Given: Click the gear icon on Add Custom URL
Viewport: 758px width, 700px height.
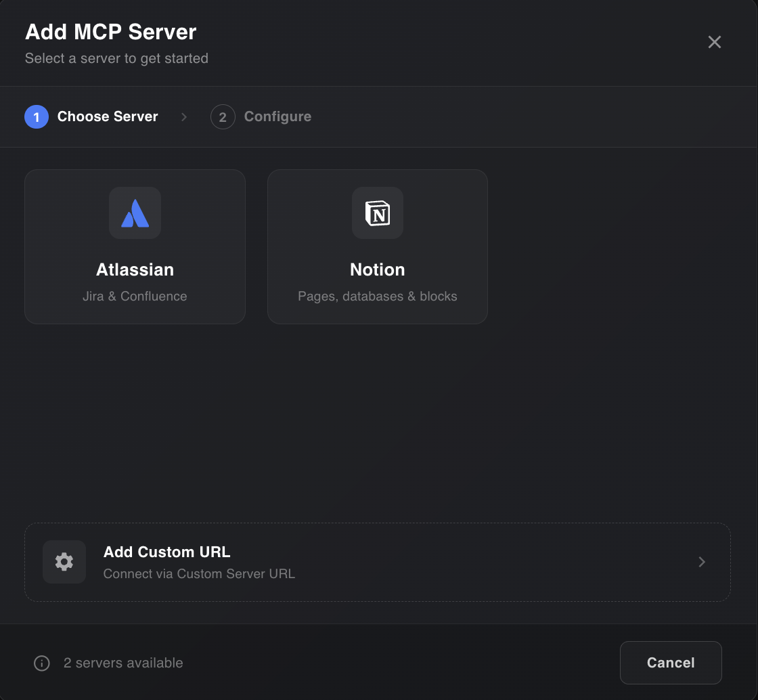Looking at the screenshot, I should [x=64, y=561].
